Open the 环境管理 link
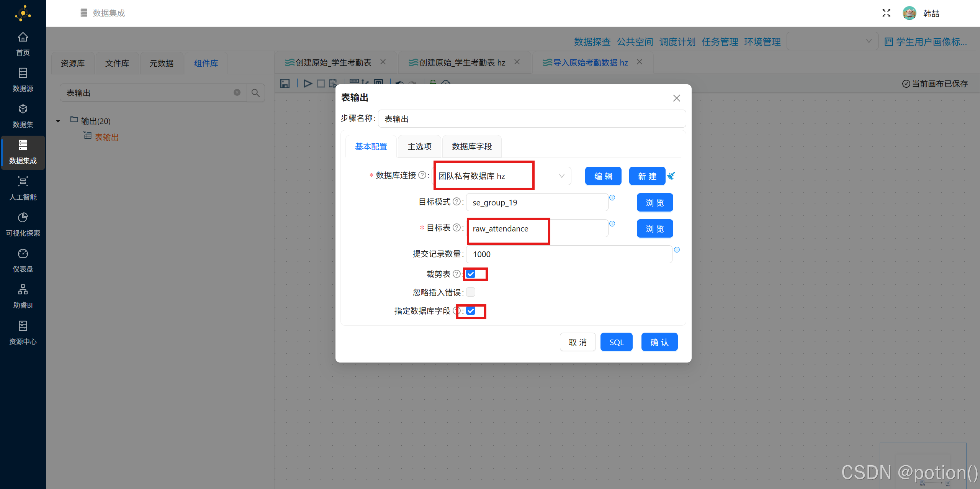 point(762,42)
